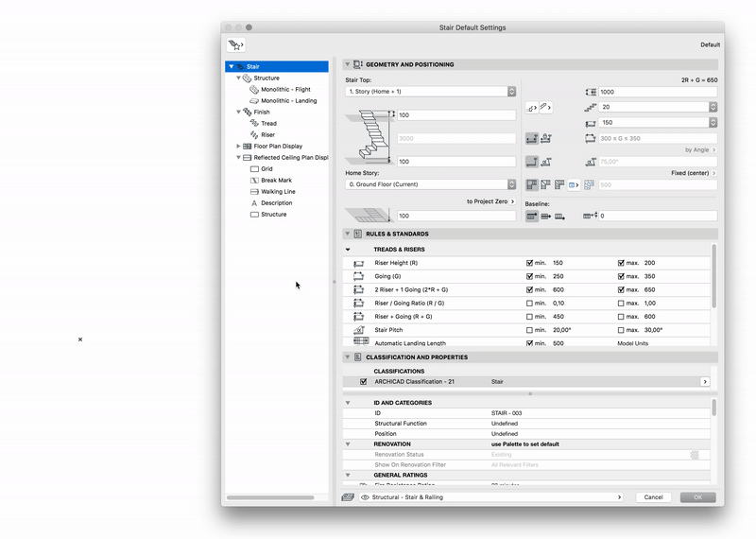Image resolution: width=756 pixels, height=539 pixels.
Task: Click the Cancel button
Action: click(x=653, y=496)
